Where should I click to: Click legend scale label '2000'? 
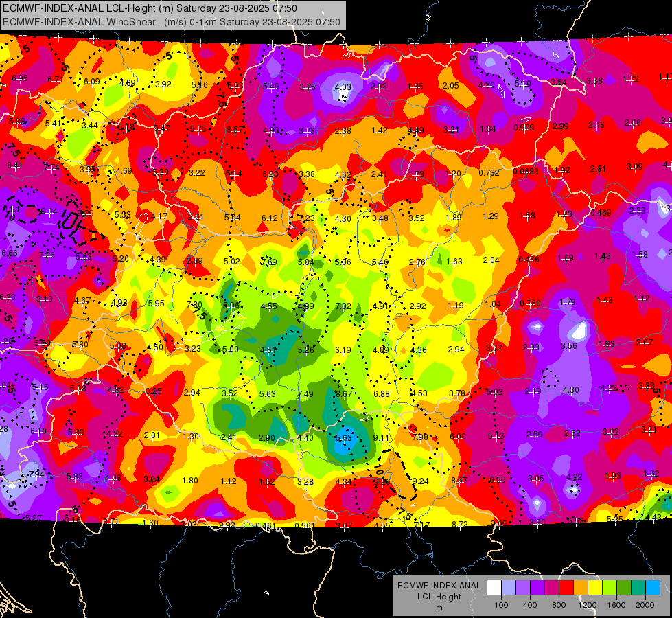coord(645,605)
